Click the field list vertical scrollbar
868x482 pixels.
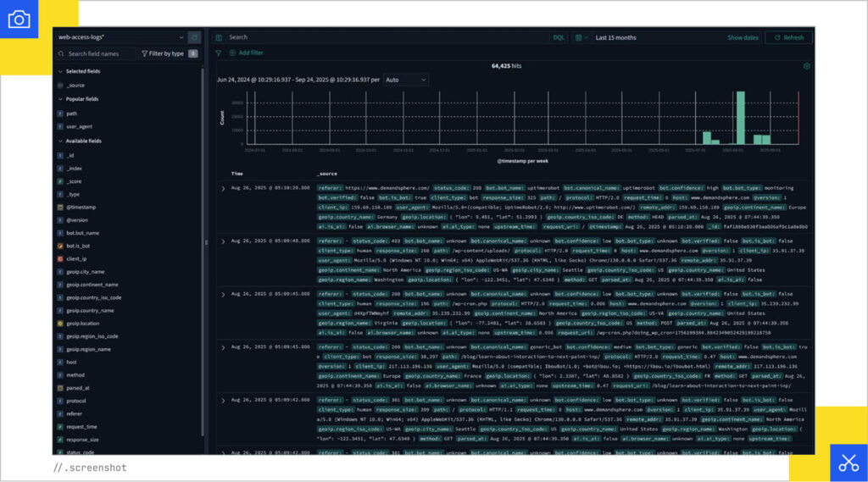tap(202, 252)
